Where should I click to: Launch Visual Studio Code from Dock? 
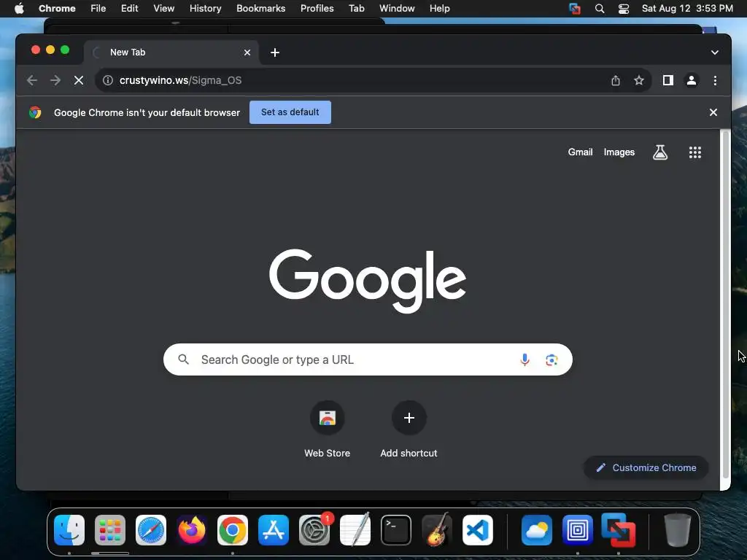pos(478,530)
